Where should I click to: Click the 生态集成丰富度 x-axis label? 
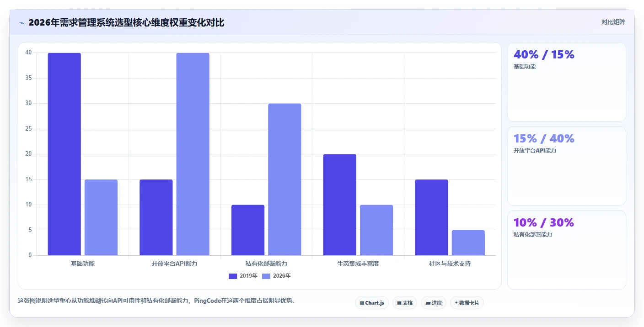click(x=358, y=264)
